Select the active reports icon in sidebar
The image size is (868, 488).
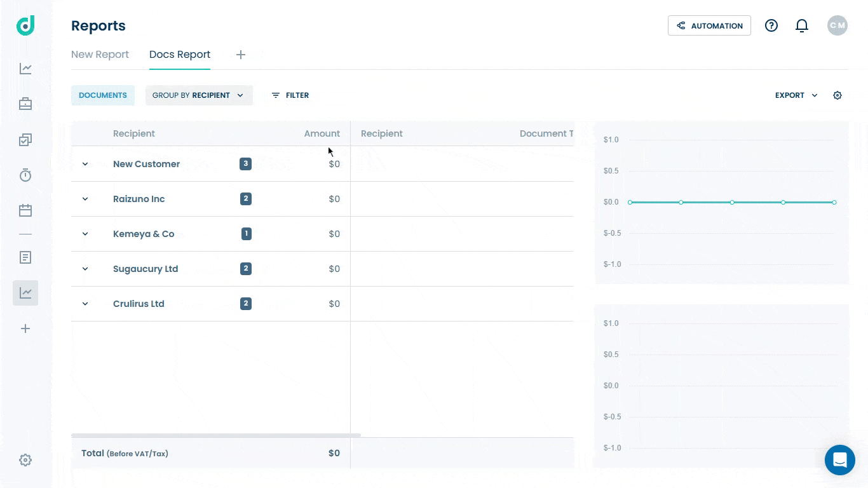[x=25, y=293]
